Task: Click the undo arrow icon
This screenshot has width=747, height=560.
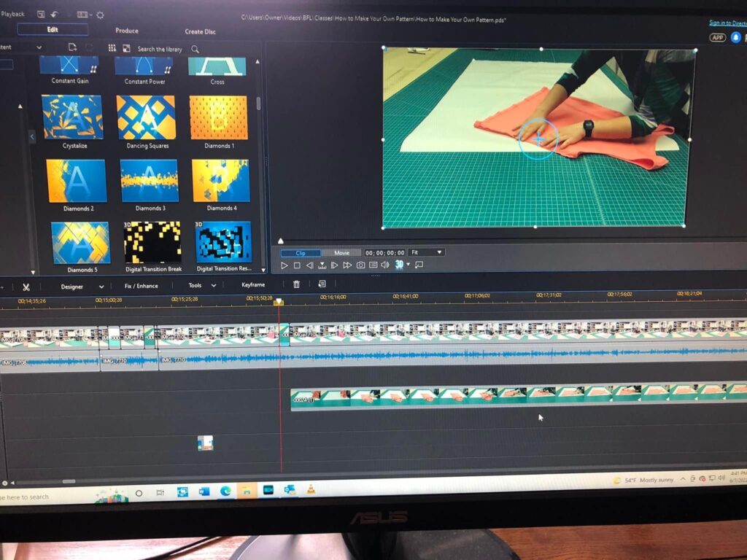Action: tap(54, 14)
